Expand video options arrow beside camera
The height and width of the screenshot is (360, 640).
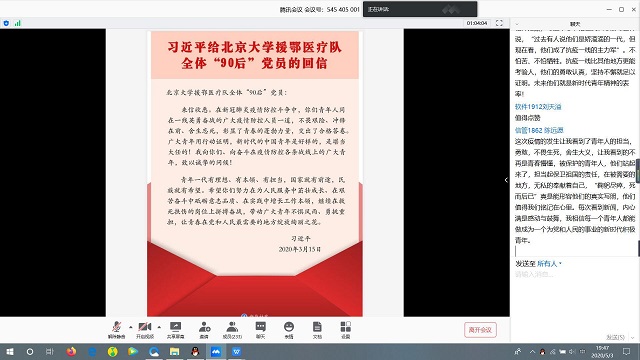coord(159,327)
